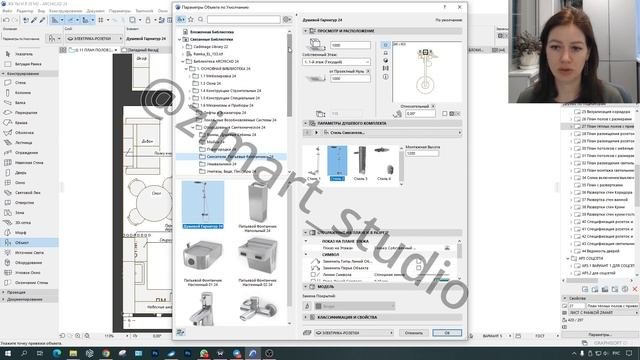640x360 pixels.
Task: Switch preview to 3D shaded view icon
Action: [385, 61]
